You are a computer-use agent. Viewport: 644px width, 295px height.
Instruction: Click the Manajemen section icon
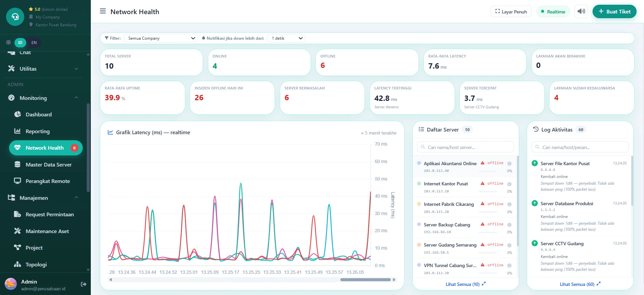point(11,197)
